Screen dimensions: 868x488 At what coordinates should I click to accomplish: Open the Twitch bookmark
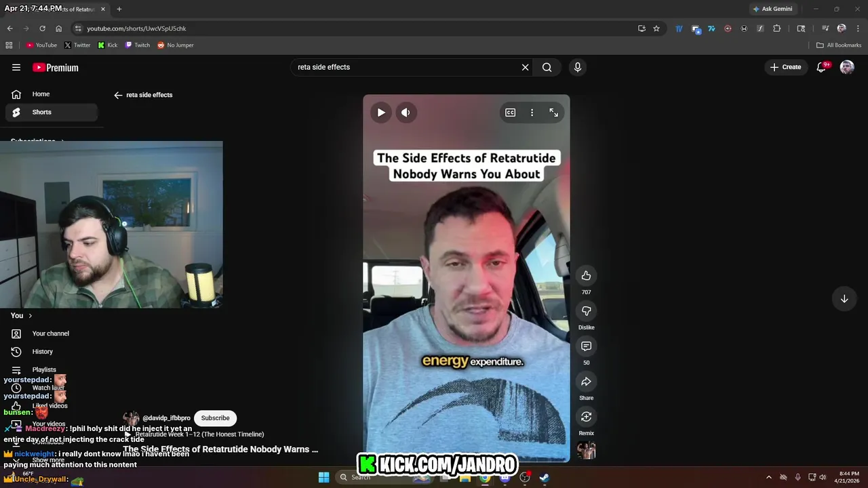pos(138,45)
